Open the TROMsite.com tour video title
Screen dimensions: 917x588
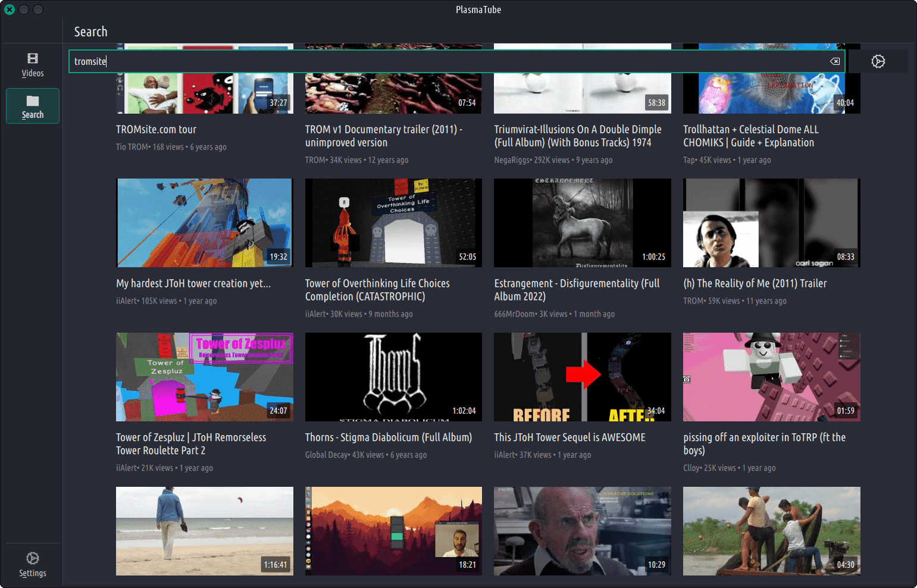tap(156, 129)
